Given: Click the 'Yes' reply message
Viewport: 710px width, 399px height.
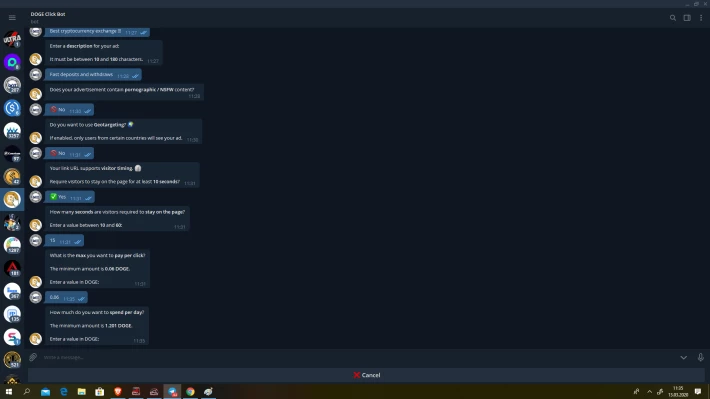Looking at the screenshot, I should click(70, 197).
